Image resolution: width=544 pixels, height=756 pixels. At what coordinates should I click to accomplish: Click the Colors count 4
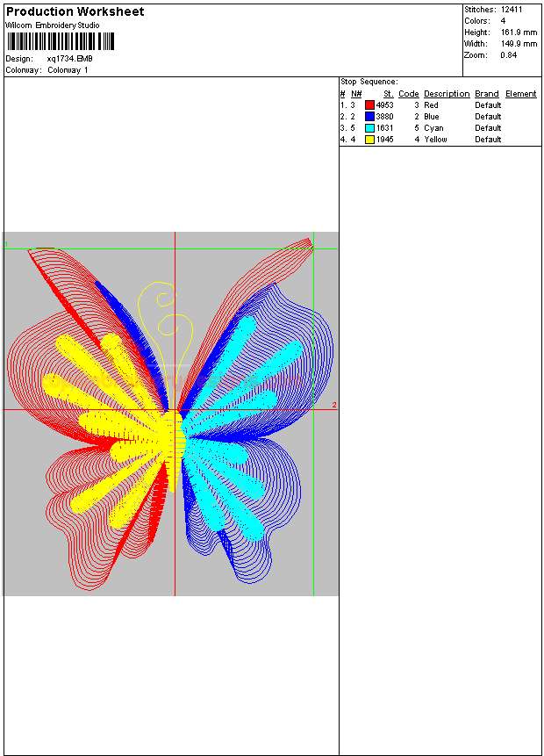pos(503,21)
